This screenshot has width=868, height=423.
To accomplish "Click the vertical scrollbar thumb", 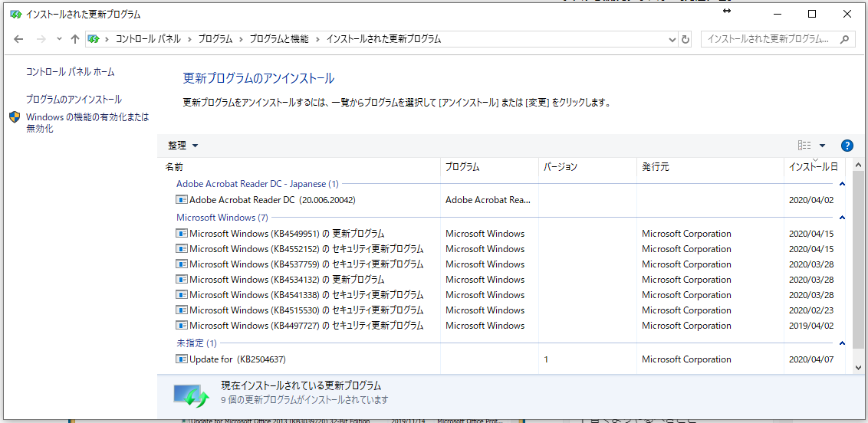I will pyautogui.click(x=859, y=260).
